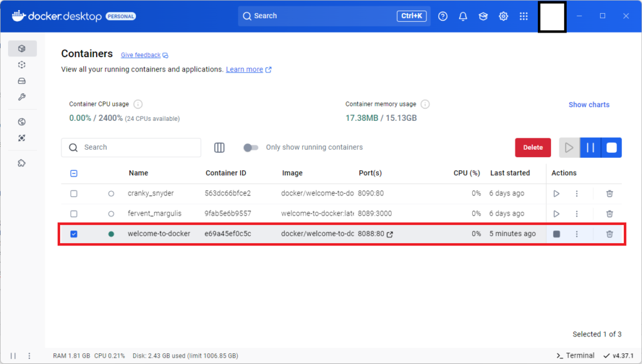Sort by Last started column header
642x364 pixels.
pos(510,174)
